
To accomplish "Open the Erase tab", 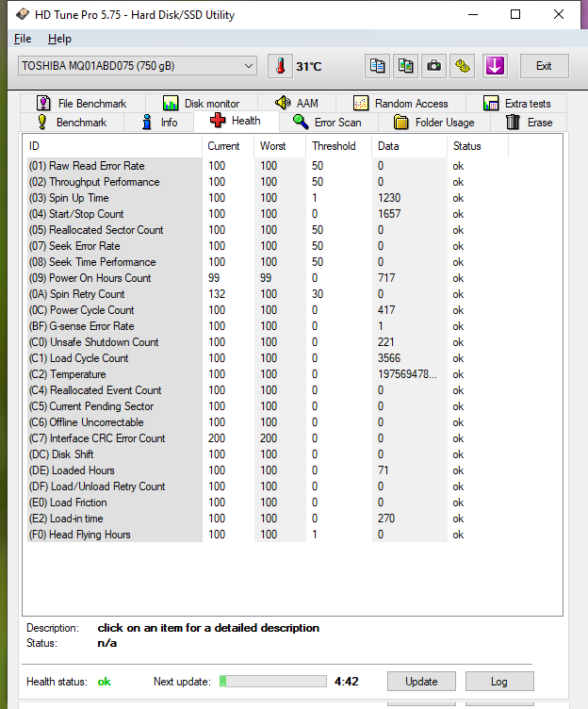I will (529, 123).
